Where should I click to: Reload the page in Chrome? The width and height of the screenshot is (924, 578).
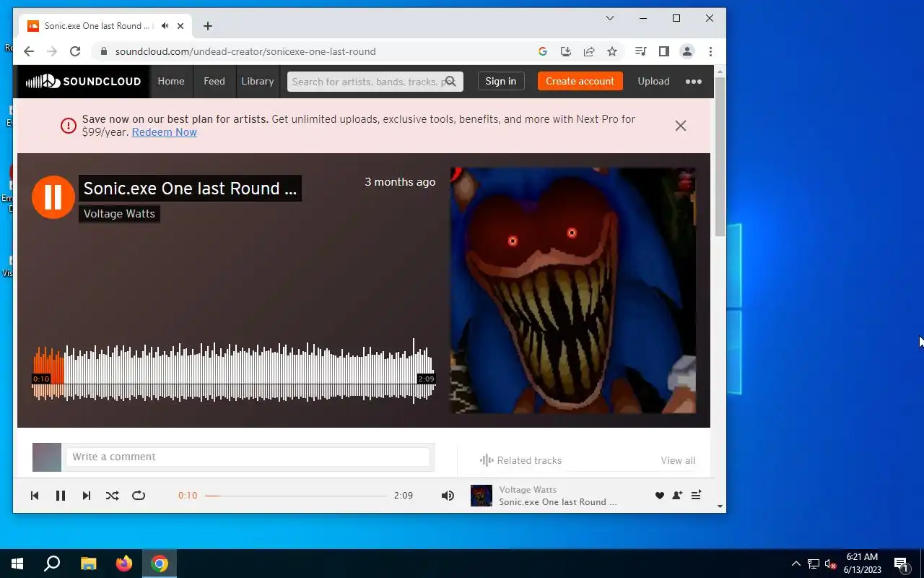(x=75, y=51)
